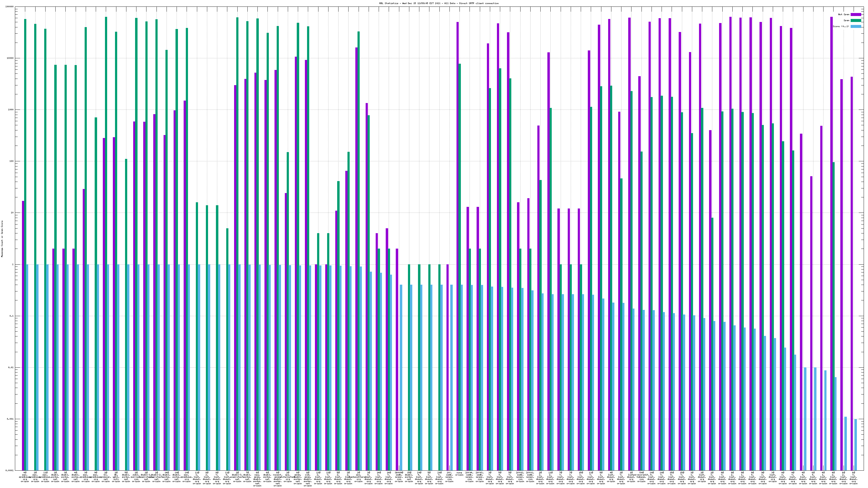868x488 pixels.
Task: Click the db.wpbl.info x-axis label
Action: 116,477
